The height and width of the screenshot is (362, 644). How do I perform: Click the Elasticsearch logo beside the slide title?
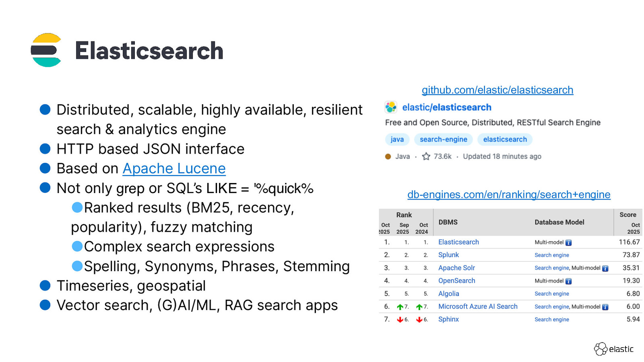coord(46,50)
